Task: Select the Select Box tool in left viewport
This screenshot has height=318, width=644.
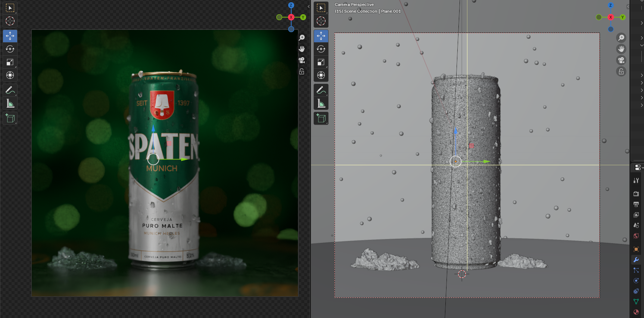Action: (10, 8)
